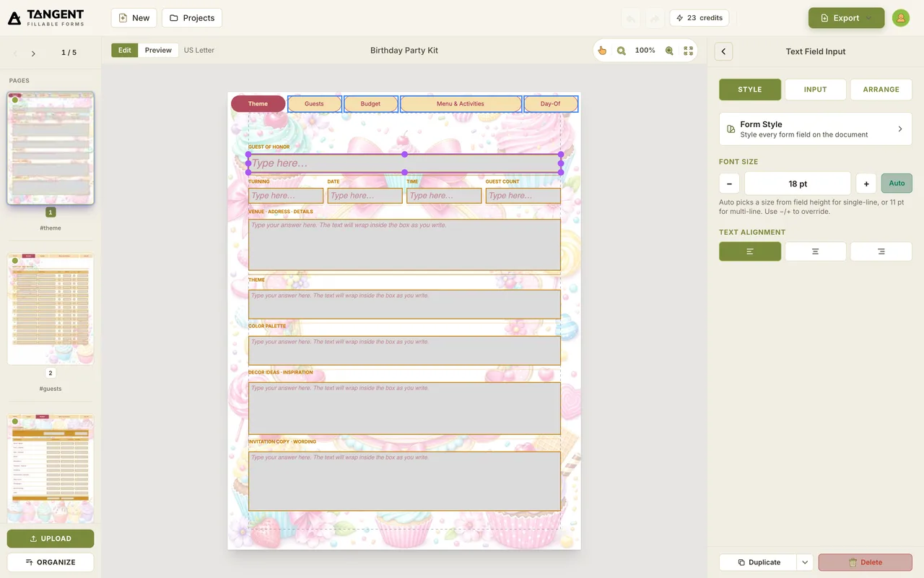Select the Theme text area

click(x=404, y=304)
